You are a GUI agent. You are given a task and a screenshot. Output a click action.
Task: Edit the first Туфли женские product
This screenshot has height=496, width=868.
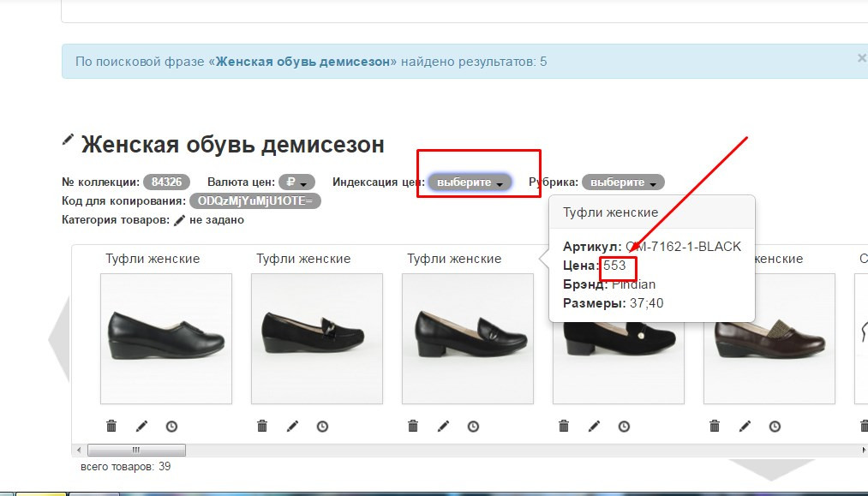pos(141,426)
